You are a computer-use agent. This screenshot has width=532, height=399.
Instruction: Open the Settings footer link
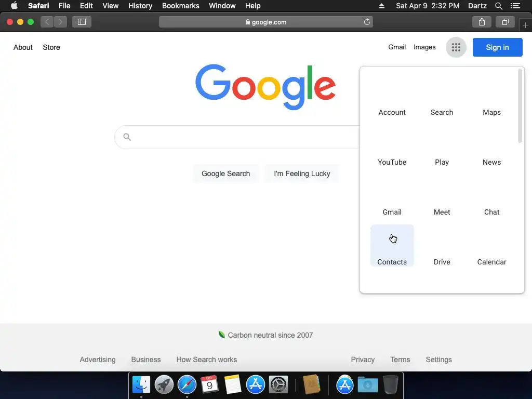tap(438, 360)
